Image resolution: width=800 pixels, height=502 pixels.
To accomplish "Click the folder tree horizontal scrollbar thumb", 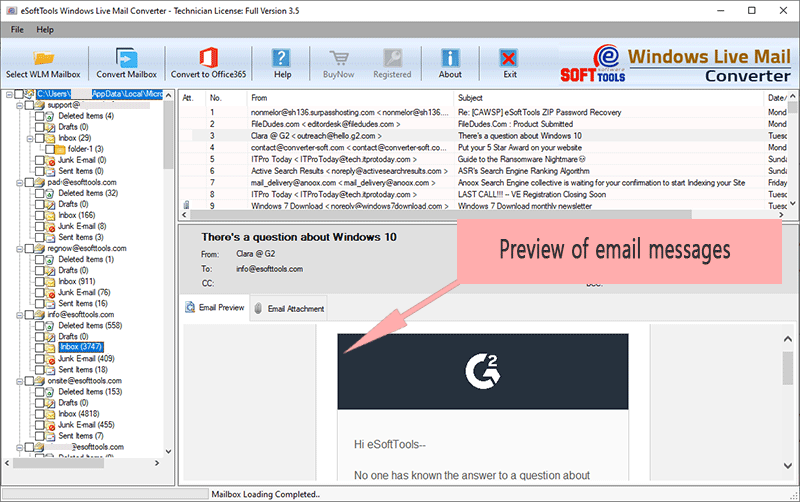I will pyautogui.click(x=59, y=463).
